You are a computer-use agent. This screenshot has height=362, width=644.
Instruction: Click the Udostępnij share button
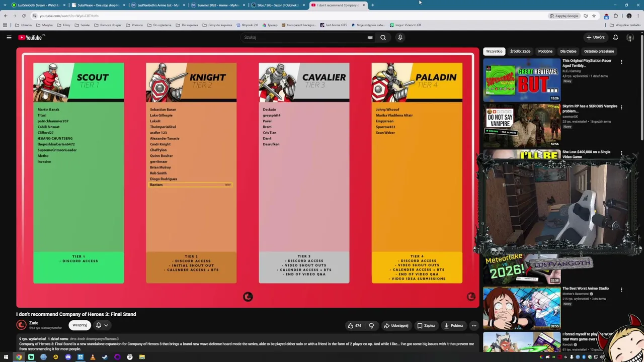396,325
